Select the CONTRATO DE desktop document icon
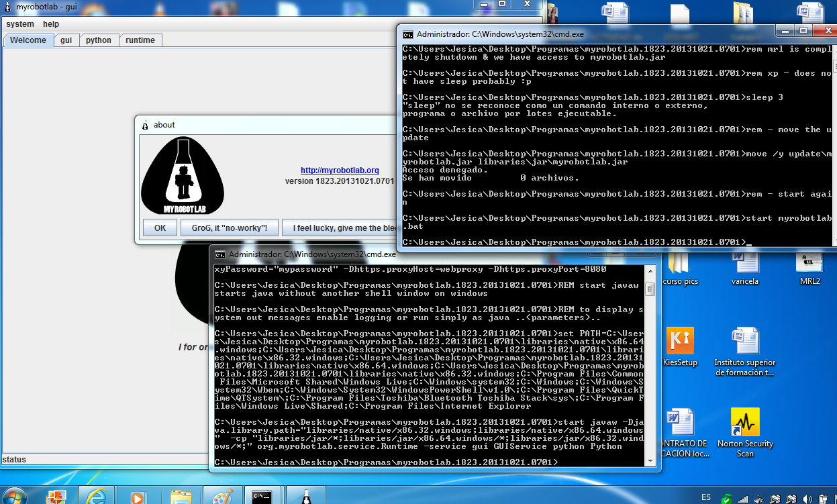The image size is (837, 504). tap(681, 432)
